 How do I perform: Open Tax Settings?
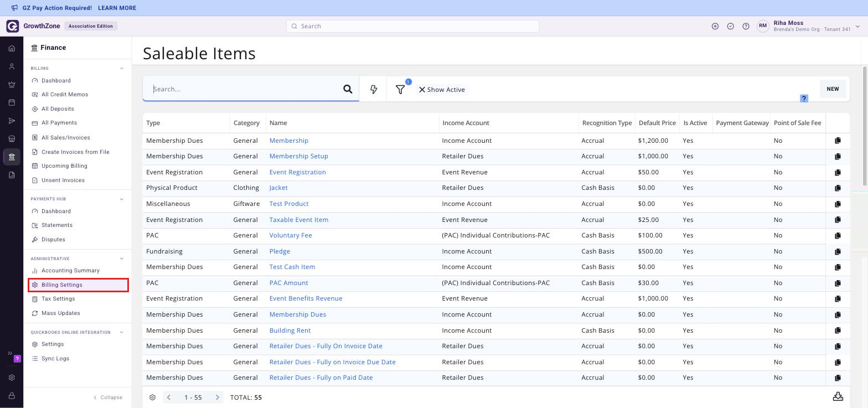(x=58, y=299)
